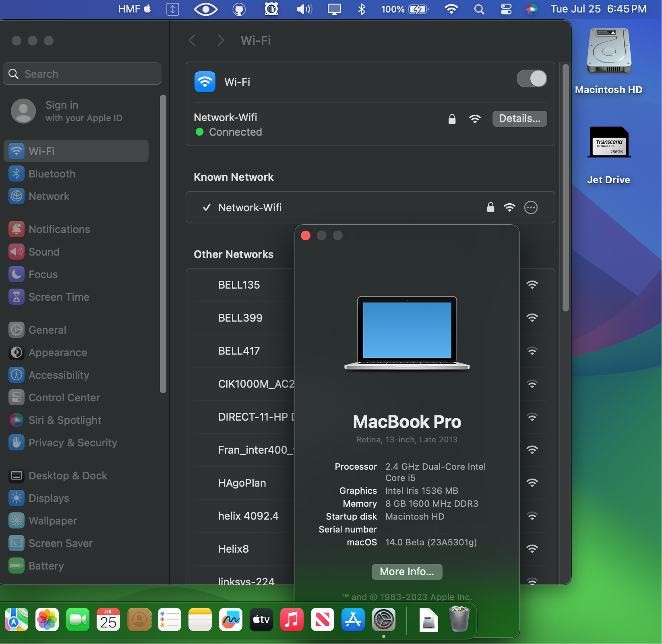Open Battery settings
The width and height of the screenshot is (662, 644).
click(76, 566)
